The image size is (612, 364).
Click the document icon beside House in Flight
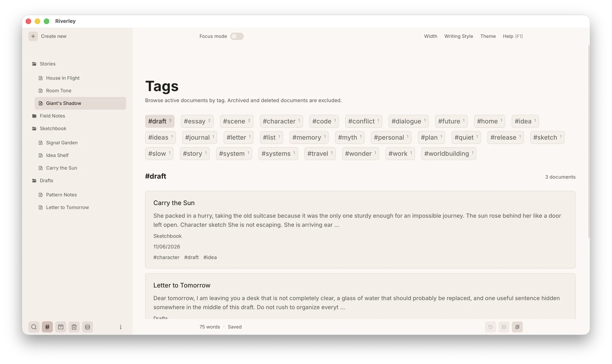[40, 78]
